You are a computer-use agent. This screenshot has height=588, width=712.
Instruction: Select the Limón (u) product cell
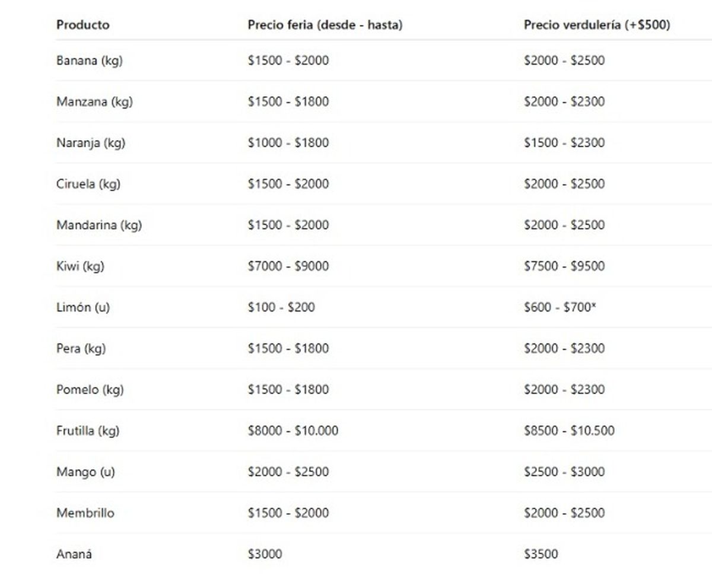pos(83,307)
